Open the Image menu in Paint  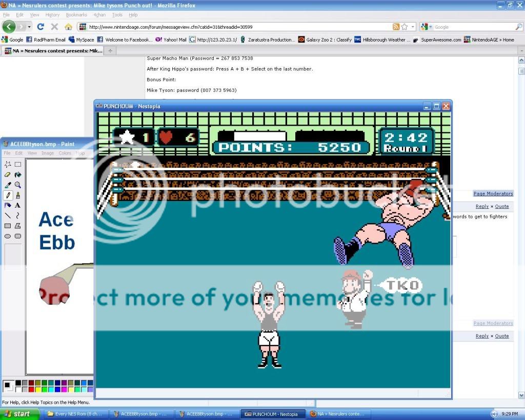click(x=48, y=153)
